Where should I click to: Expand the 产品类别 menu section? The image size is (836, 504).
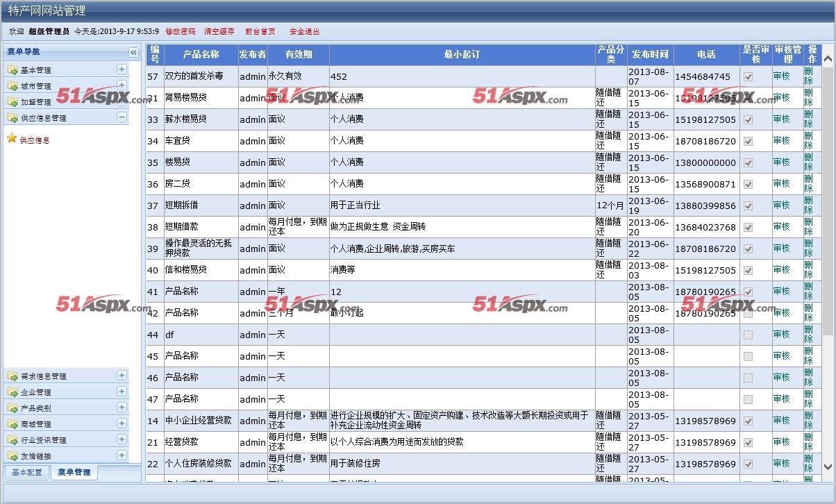coord(122,408)
